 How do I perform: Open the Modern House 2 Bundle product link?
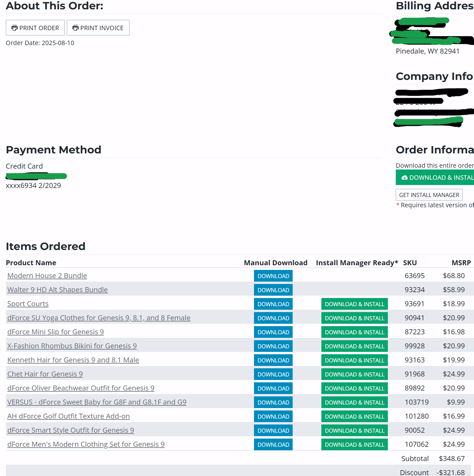click(x=47, y=276)
